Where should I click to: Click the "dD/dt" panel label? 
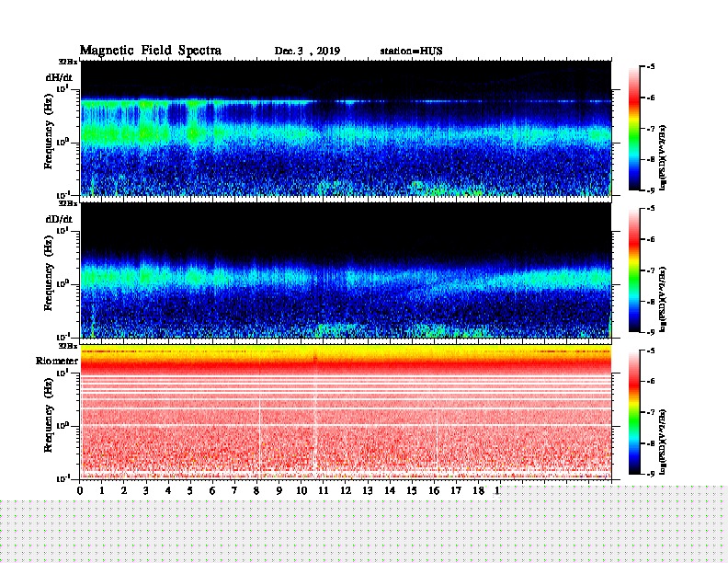[59, 219]
